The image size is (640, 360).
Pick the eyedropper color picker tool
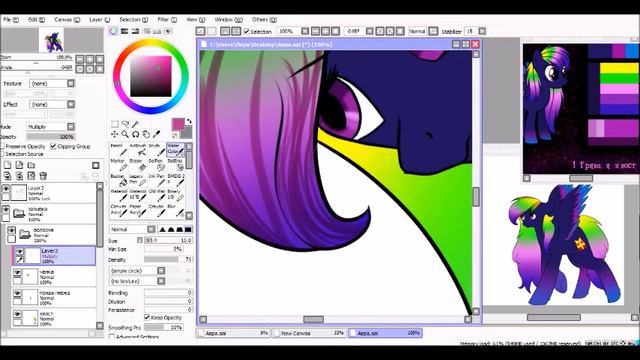156,134
